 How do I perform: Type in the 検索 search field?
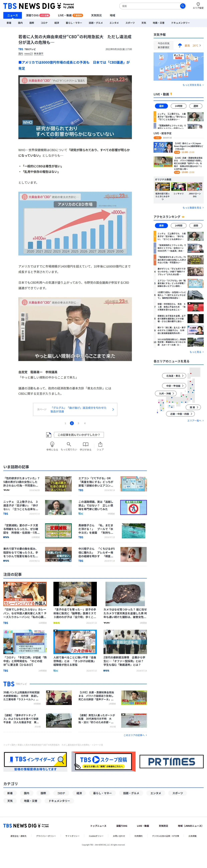click(150, 6)
